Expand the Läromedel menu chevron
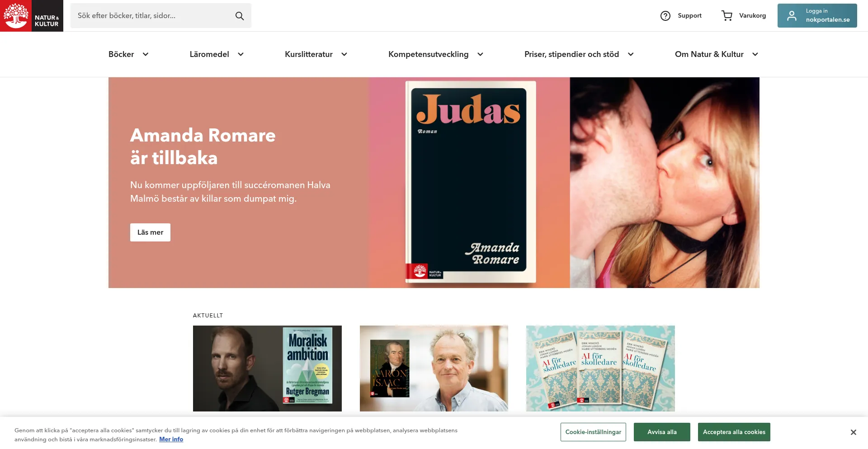The image size is (868, 449). tap(241, 54)
